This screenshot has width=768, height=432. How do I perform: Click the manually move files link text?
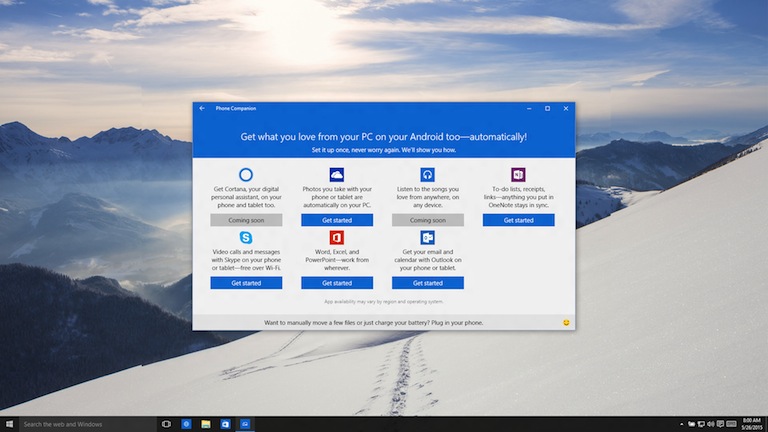pyautogui.click(x=373, y=322)
